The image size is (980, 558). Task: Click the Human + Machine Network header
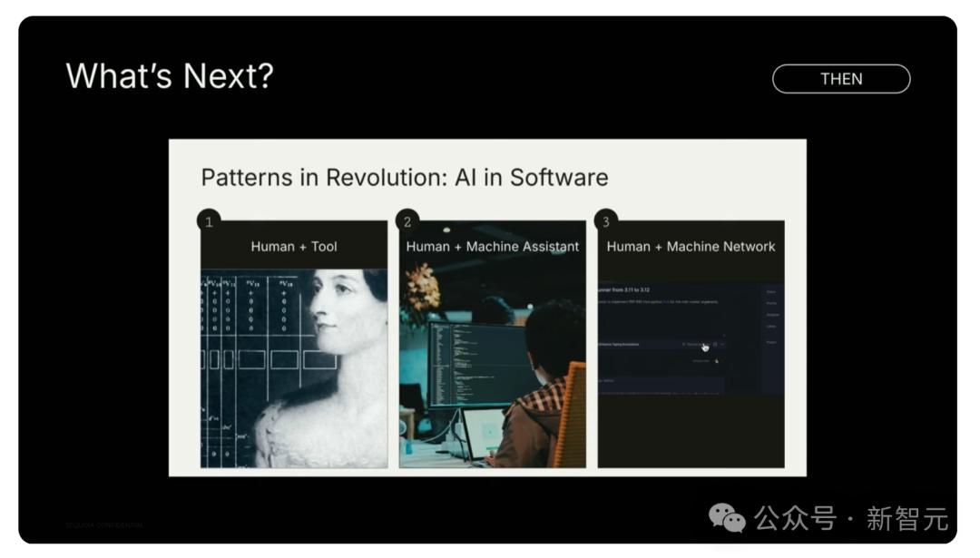point(691,246)
